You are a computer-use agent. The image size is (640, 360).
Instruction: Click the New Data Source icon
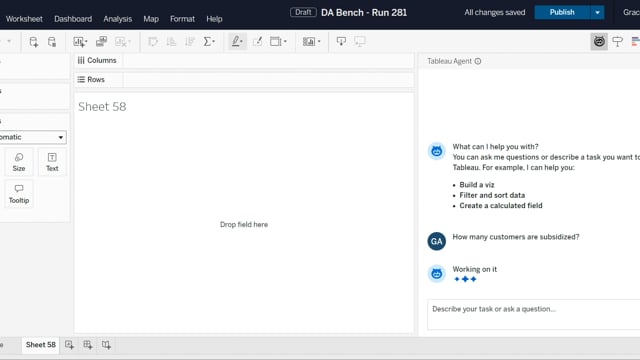(33, 42)
